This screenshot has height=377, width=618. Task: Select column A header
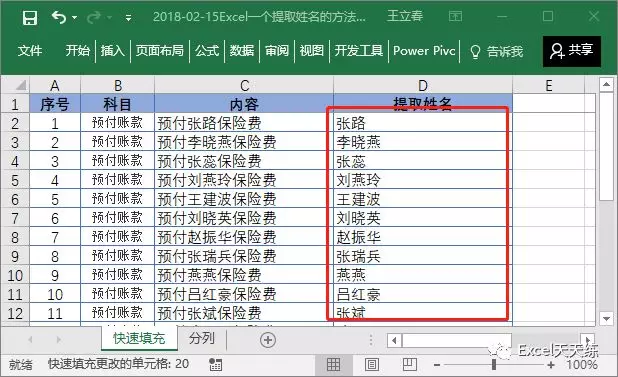tap(55, 85)
